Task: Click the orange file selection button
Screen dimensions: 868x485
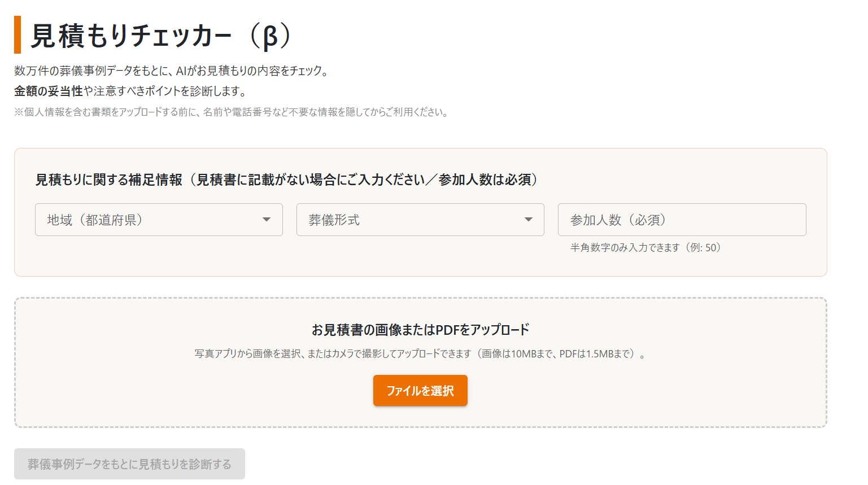Action: point(420,390)
